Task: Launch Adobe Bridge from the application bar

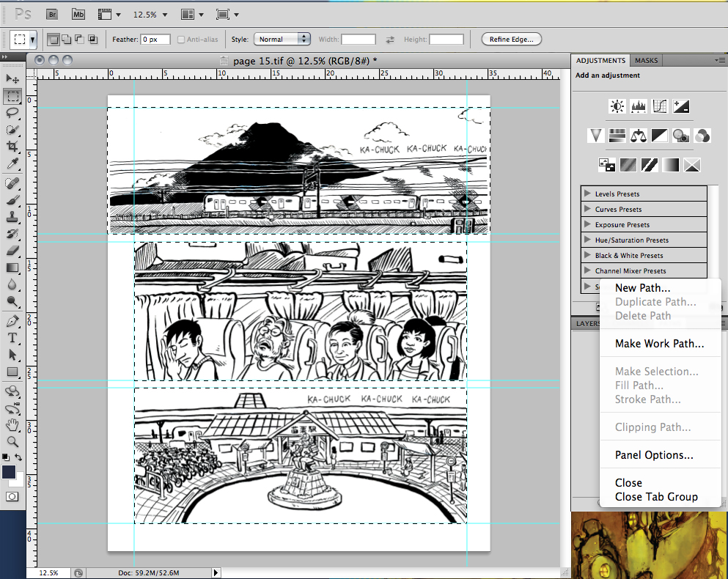Action: (51, 14)
